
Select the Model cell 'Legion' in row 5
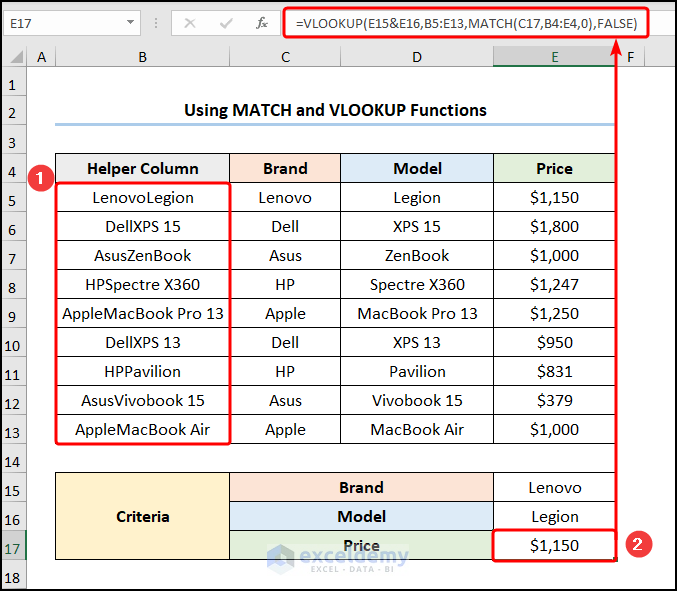417,197
